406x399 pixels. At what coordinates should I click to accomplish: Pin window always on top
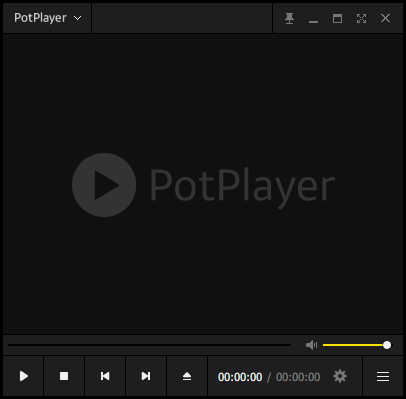289,18
